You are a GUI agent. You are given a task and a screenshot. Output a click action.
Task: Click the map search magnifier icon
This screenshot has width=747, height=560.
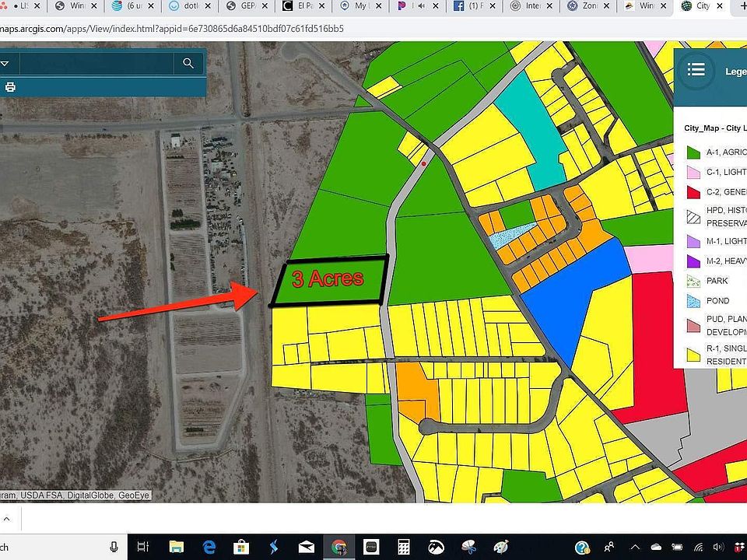click(x=188, y=63)
